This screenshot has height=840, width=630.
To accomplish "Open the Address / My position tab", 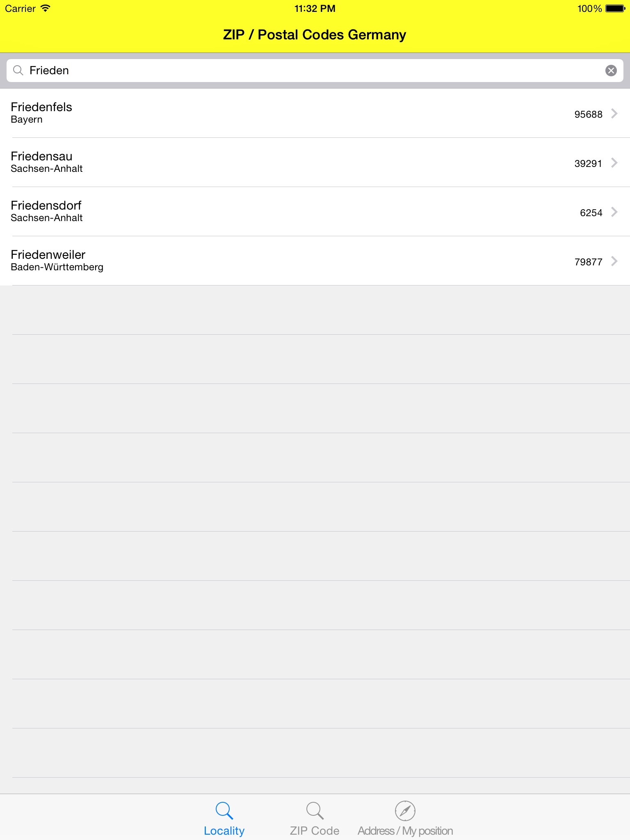I will pyautogui.click(x=405, y=831).
